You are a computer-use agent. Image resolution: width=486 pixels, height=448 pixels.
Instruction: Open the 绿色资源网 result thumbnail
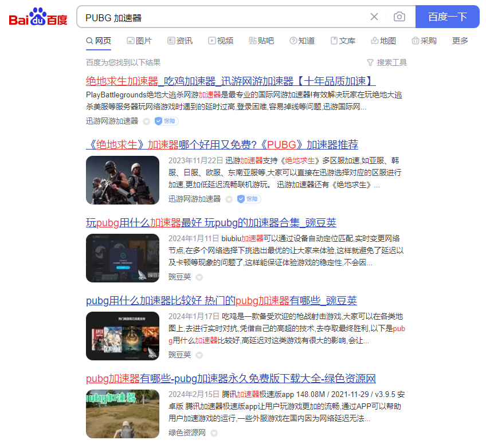(x=123, y=414)
